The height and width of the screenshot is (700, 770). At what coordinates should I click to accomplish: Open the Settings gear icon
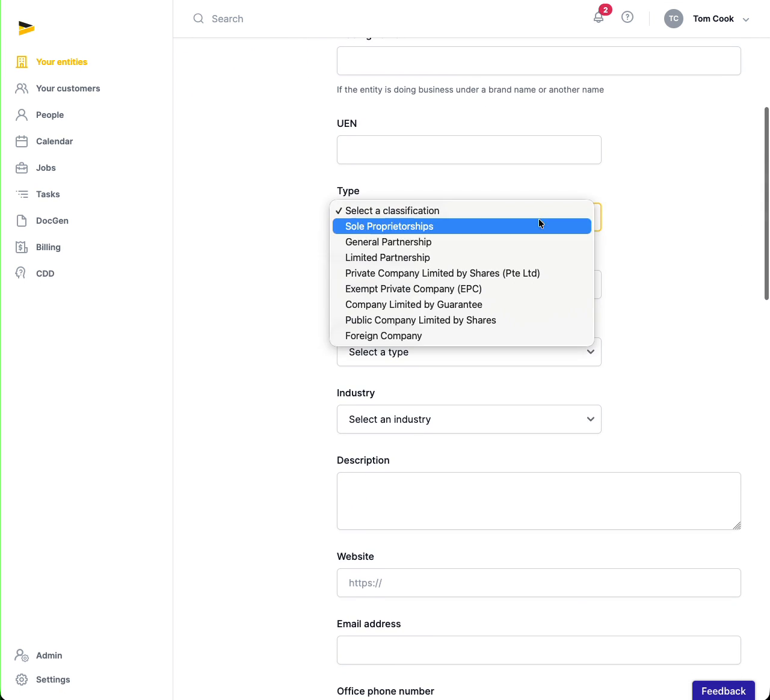point(22,680)
